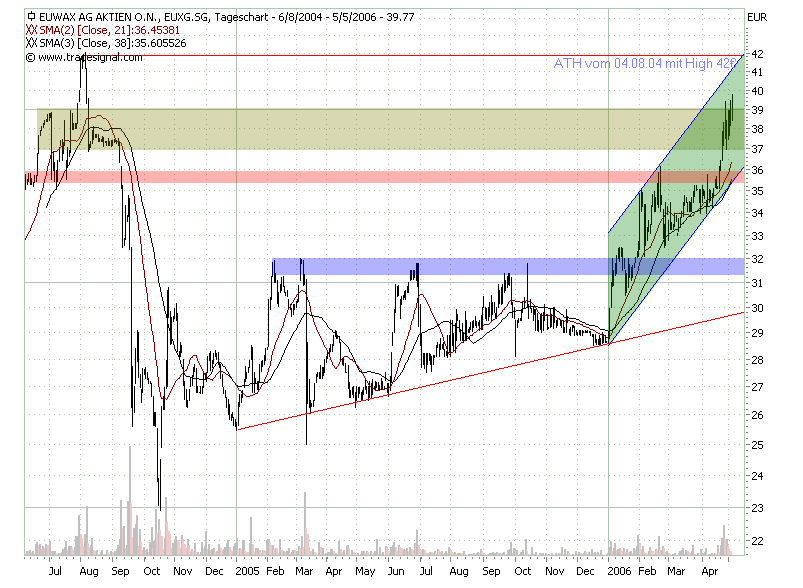Select the 37 price axis label
The height and width of the screenshot is (588, 803).
point(757,149)
